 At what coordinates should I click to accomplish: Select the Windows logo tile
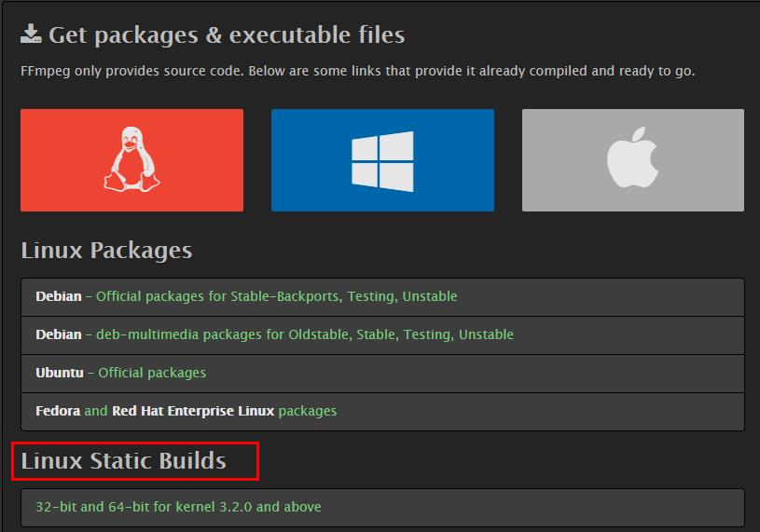(x=382, y=160)
